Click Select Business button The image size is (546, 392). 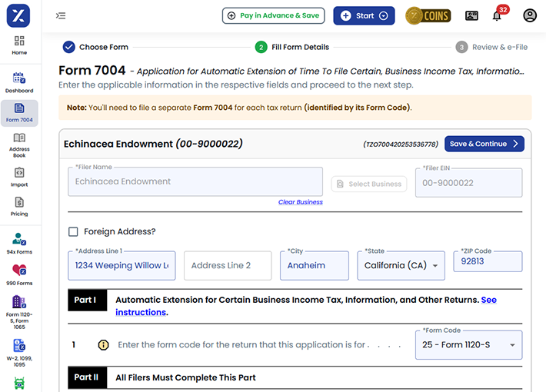pos(369,184)
